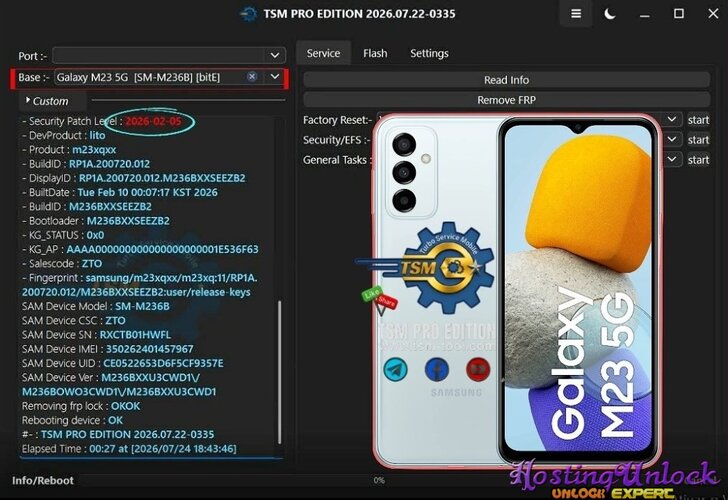Select Rebooting device OK line
Screen dimensions: 728x500
72,420
